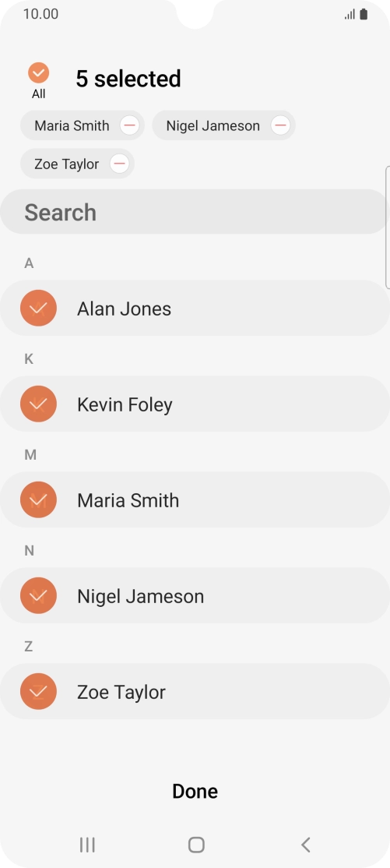This screenshot has height=868, width=390.
Task: Uncheck Zoe Taylor contact checkmark in list
Action: [x=38, y=691]
